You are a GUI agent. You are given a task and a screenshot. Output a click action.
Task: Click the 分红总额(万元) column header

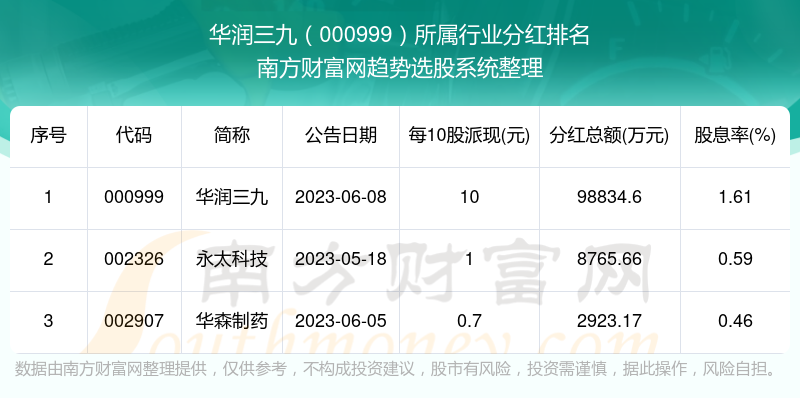point(609,135)
